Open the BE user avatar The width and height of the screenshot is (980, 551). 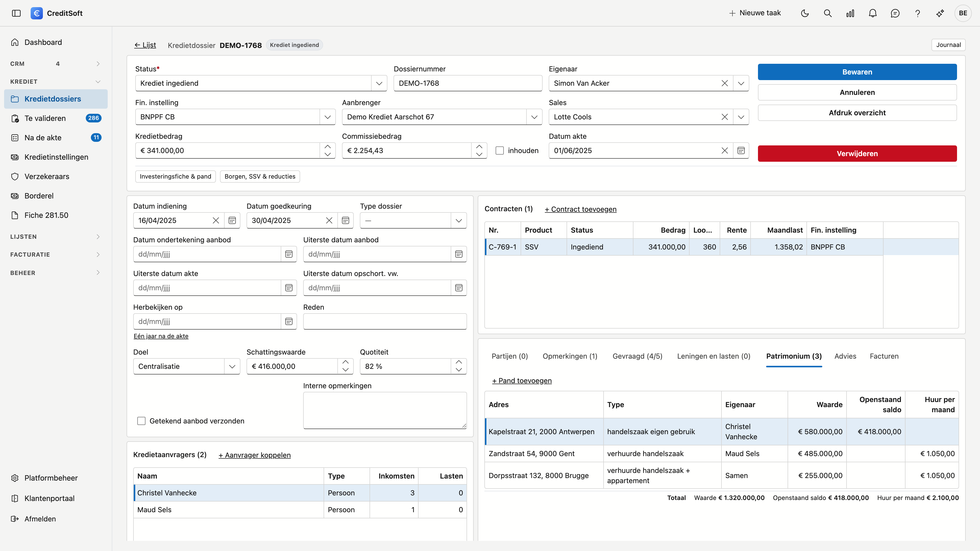(963, 13)
